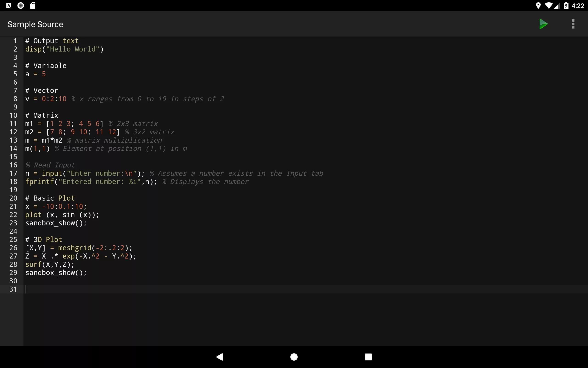
Task: Click on the '# Output text' comment
Action: click(52, 41)
